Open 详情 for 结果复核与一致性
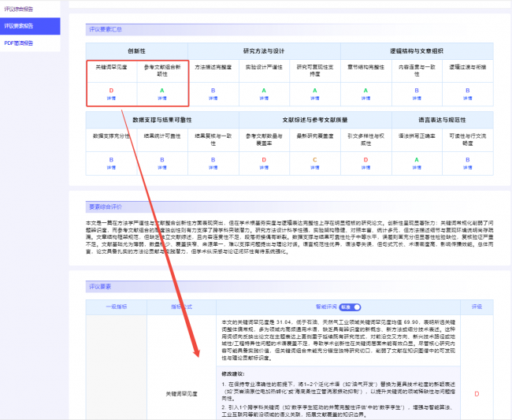 pyautogui.click(x=213, y=167)
